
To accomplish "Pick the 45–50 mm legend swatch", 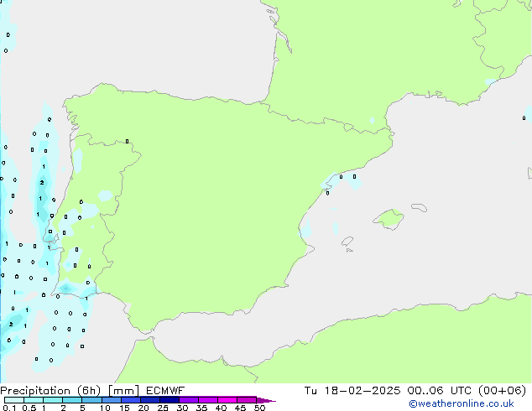I will point(247,400).
